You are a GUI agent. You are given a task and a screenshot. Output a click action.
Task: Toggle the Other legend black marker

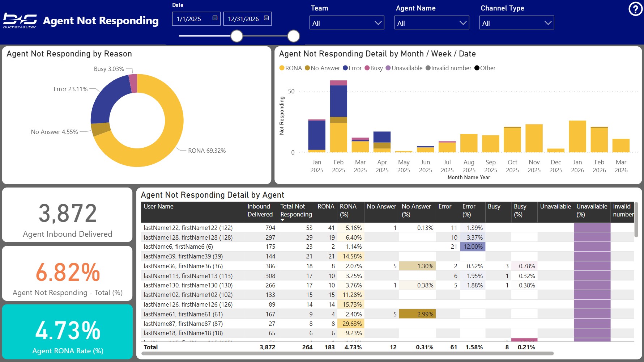(x=477, y=68)
